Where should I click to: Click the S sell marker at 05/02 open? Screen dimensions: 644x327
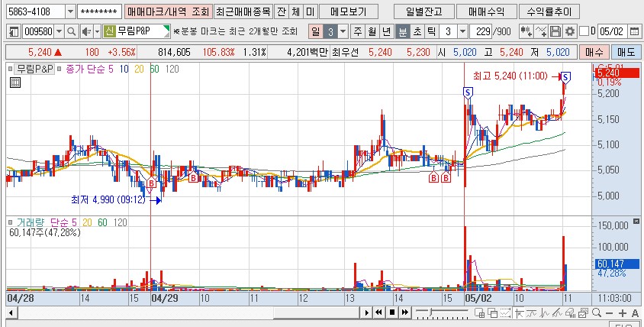[x=468, y=92]
